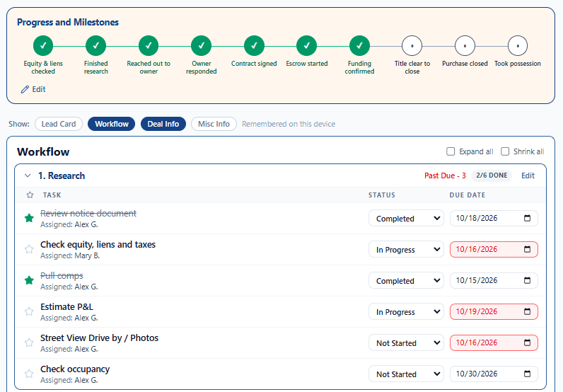Click the Street View overdue date field
Screen dimensions: 563x392
point(494,342)
